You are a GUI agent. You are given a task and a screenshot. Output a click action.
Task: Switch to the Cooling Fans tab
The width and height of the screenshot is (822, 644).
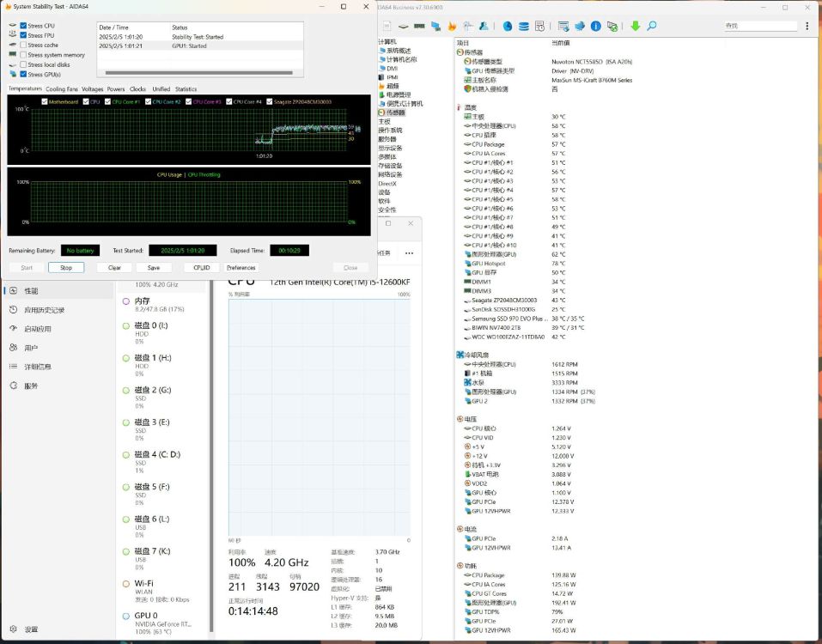61,89
